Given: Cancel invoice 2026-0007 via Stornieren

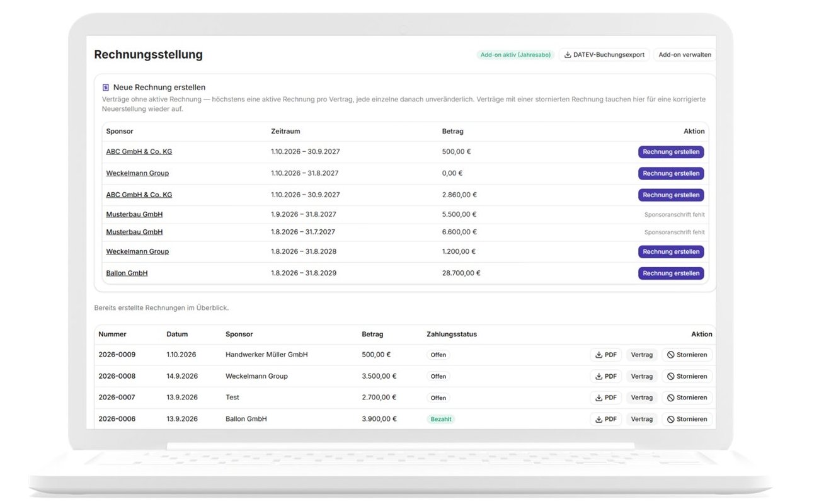Looking at the screenshot, I should click(x=687, y=398).
